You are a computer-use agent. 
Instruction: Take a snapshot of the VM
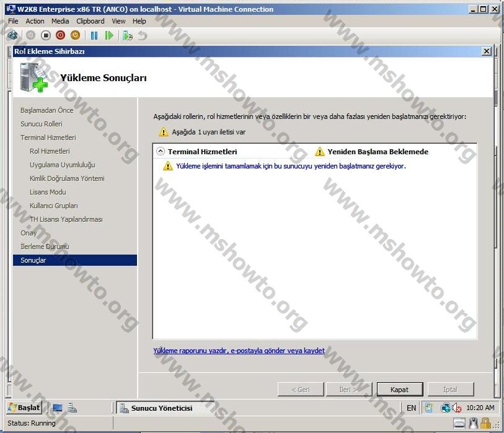[128, 35]
